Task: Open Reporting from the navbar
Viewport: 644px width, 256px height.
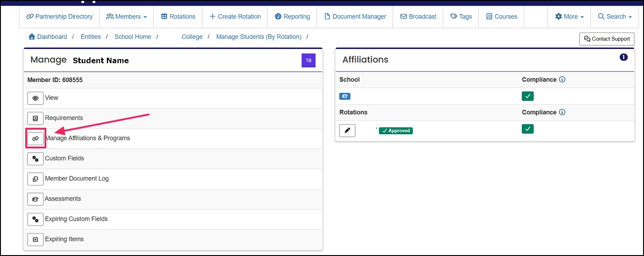Action: tap(292, 16)
